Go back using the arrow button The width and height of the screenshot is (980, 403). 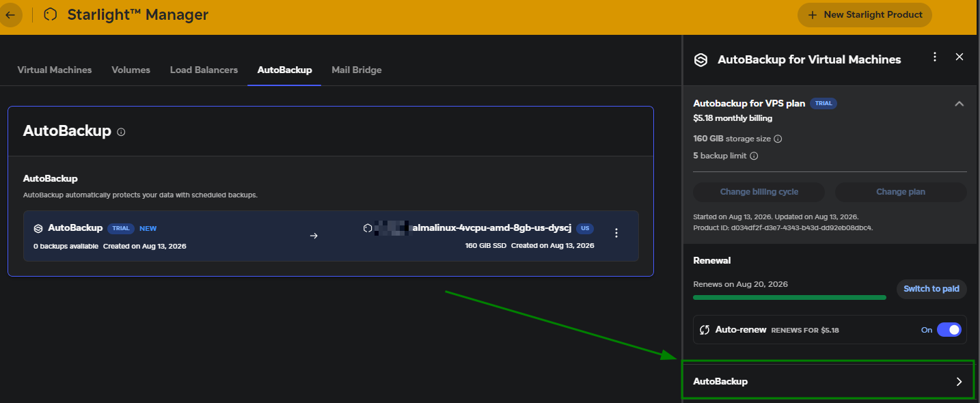point(10,14)
